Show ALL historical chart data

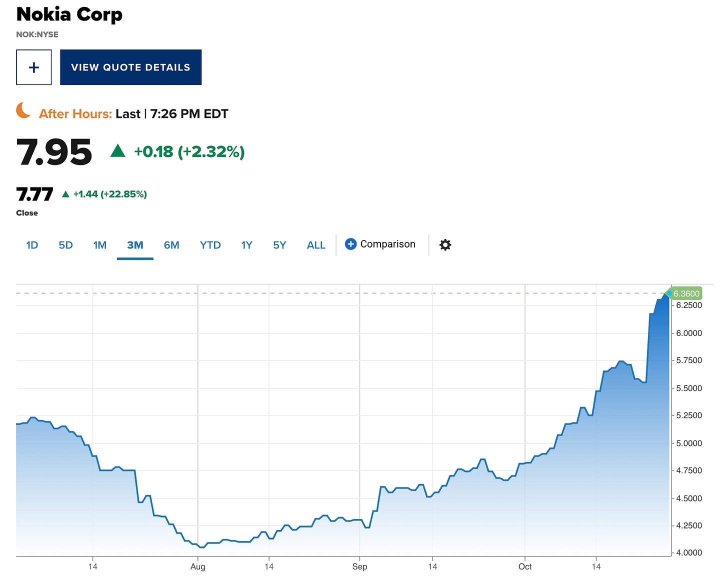click(x=316, y=245)
